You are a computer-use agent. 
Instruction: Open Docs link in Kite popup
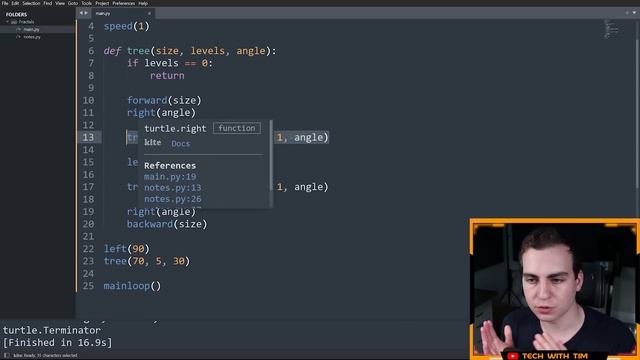(180, 144)
